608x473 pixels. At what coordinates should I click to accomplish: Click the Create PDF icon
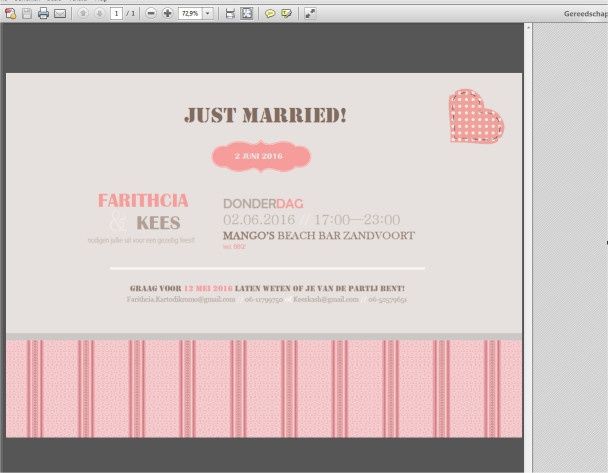[x=10, y=14]
